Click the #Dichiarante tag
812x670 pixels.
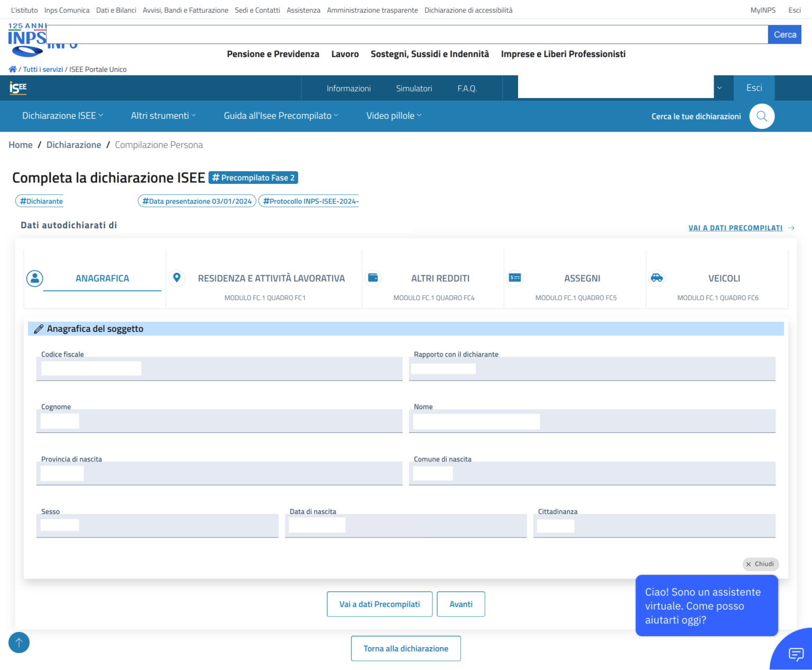(x=40, y=201)
